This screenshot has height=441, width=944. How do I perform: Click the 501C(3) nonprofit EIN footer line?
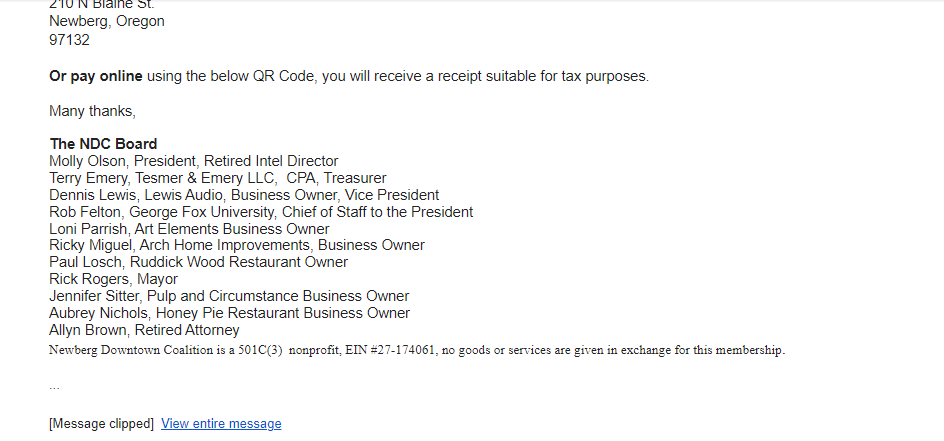[x=417, y=350]
